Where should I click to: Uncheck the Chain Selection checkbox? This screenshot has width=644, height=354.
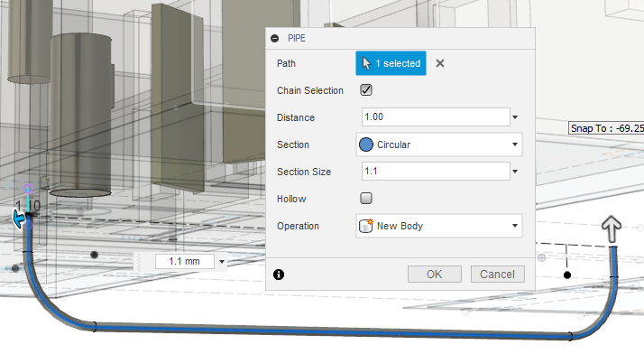(x=366, y=90)
